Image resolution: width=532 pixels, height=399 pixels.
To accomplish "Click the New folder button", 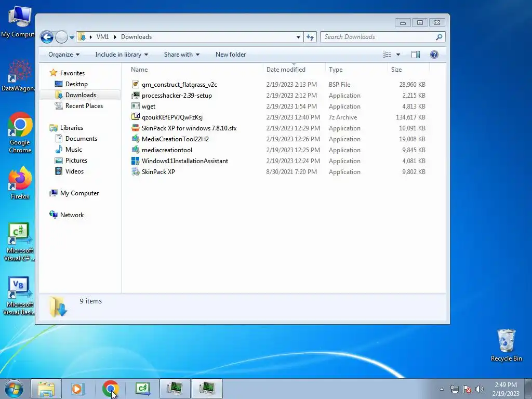I will (231, 55).
